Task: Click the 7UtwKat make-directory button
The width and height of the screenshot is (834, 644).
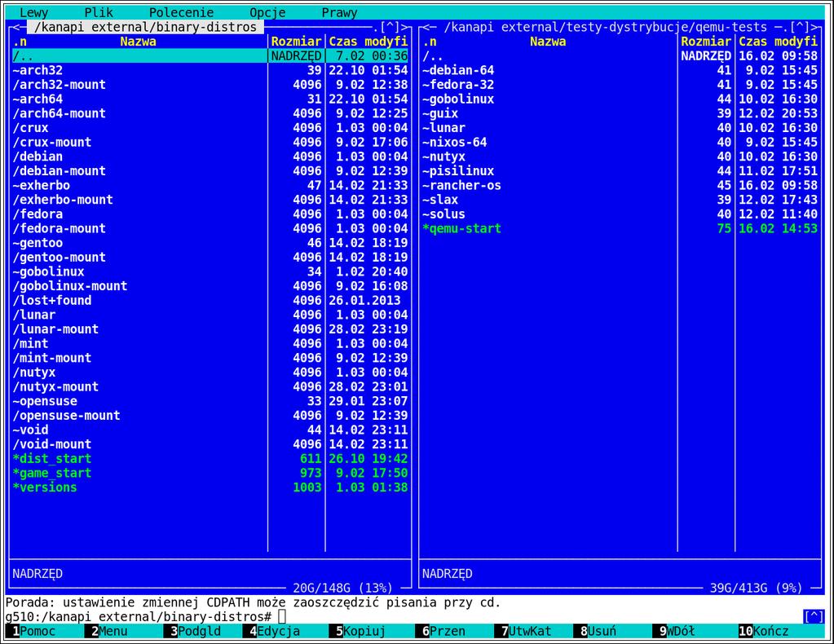Action: pyautogui.click(x=523, y=631)
